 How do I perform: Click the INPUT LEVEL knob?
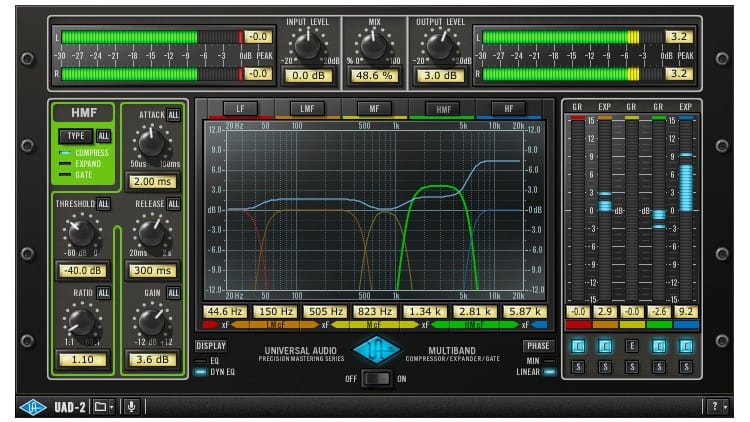pos(308,46)
